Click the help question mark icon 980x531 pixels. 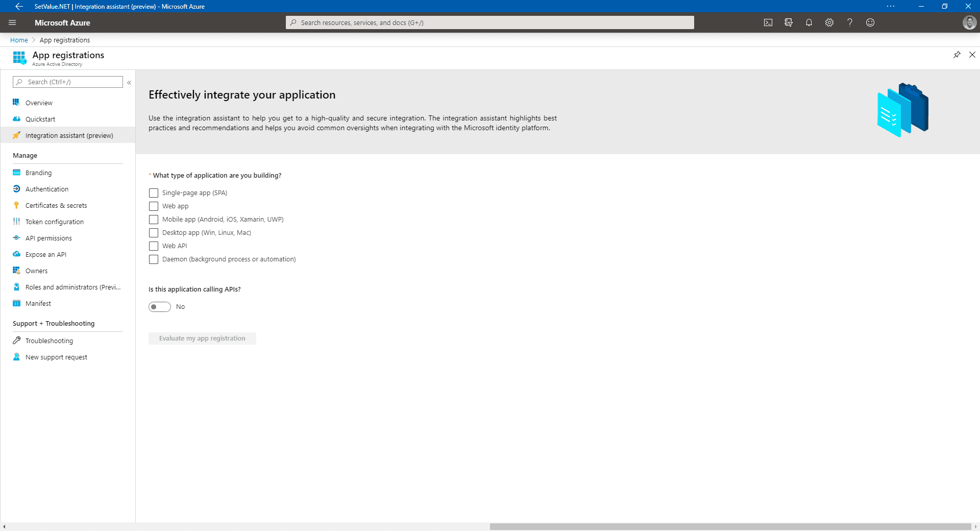pos(850,22)
